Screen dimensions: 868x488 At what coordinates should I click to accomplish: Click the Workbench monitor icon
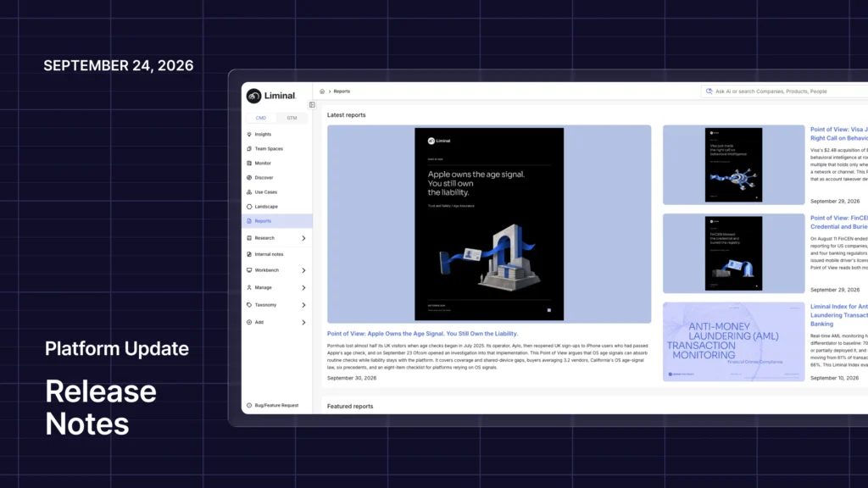click(x=249, y=270)
